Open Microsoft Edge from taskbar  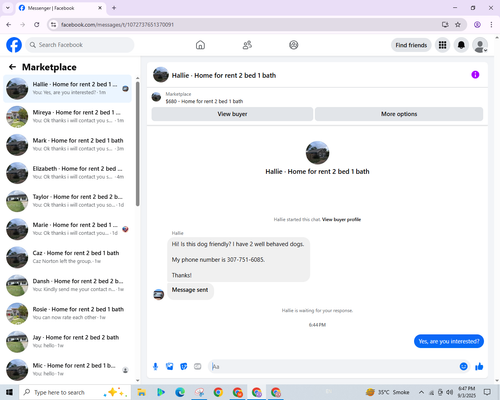(180, 392)
